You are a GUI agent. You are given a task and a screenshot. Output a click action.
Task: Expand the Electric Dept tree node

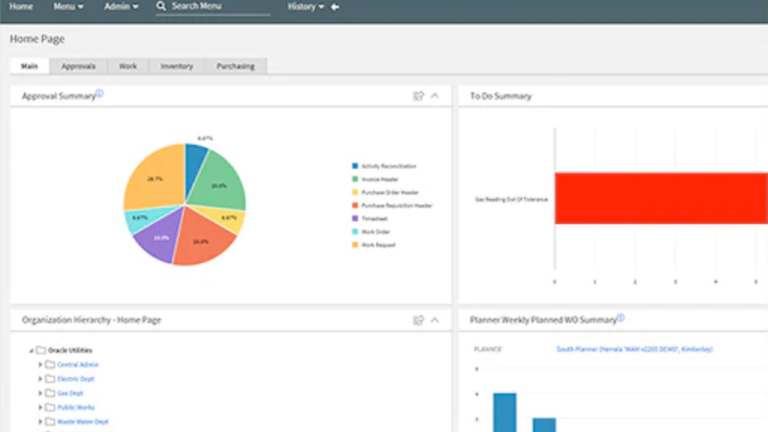coord(40,379)
